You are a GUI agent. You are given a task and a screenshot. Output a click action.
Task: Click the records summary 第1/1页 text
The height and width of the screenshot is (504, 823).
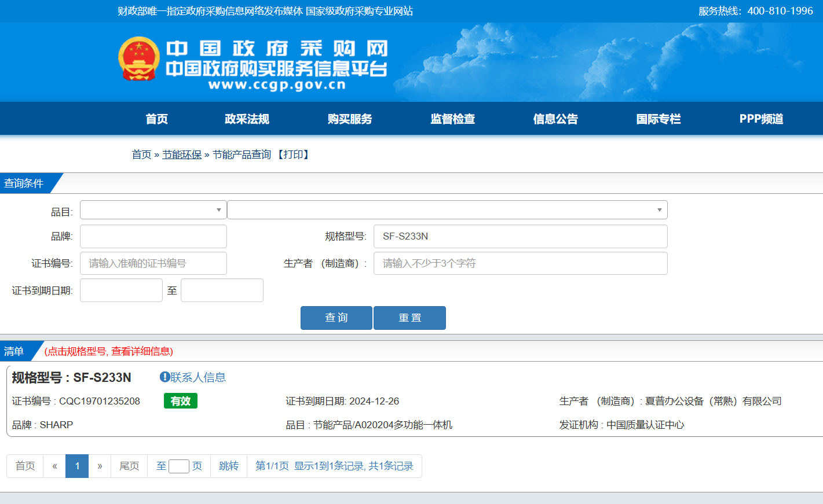coord(334,466)
